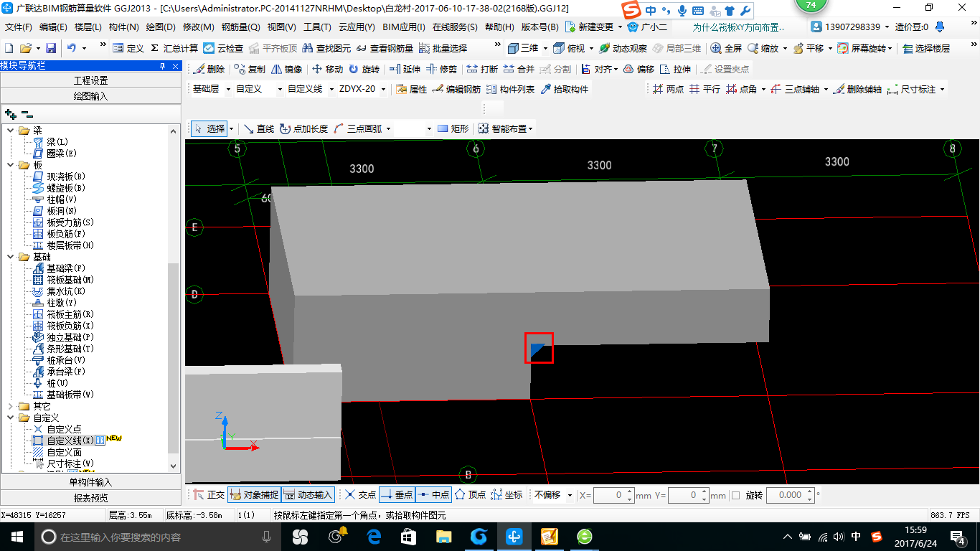Screen dimensions: 980x551
Task: Click the 打断 break tool
Action: point(482,70)
